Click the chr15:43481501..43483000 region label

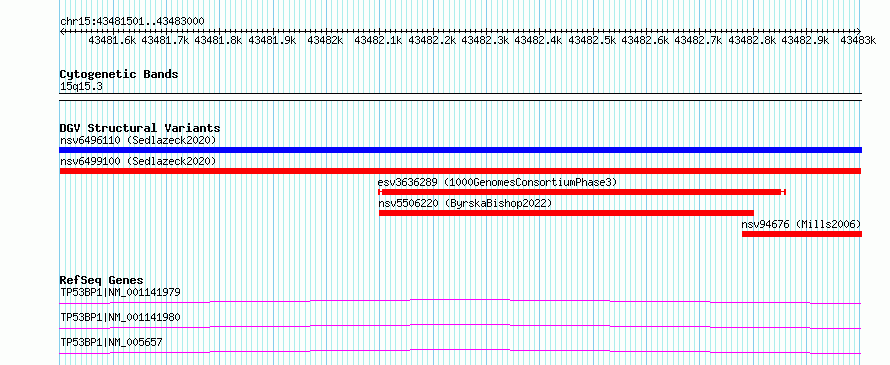(132, 21)
